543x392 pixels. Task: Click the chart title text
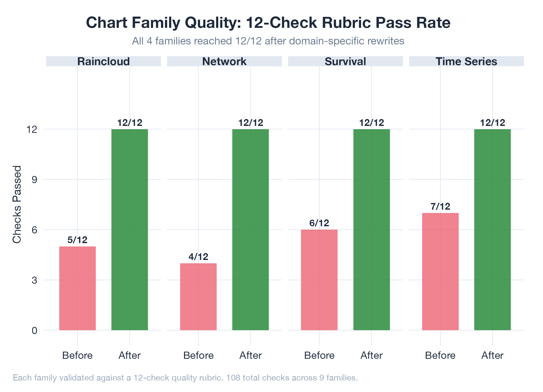point(268,22)
